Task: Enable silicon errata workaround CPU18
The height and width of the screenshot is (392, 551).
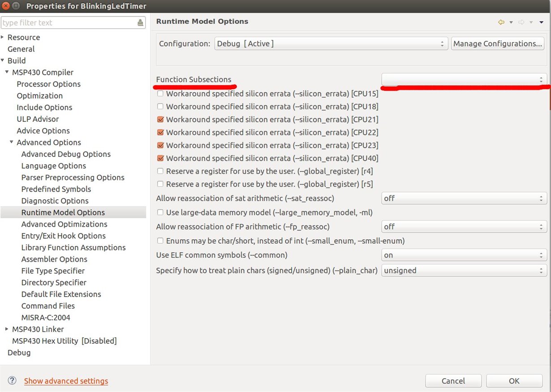Action: [x=160, y=107]
